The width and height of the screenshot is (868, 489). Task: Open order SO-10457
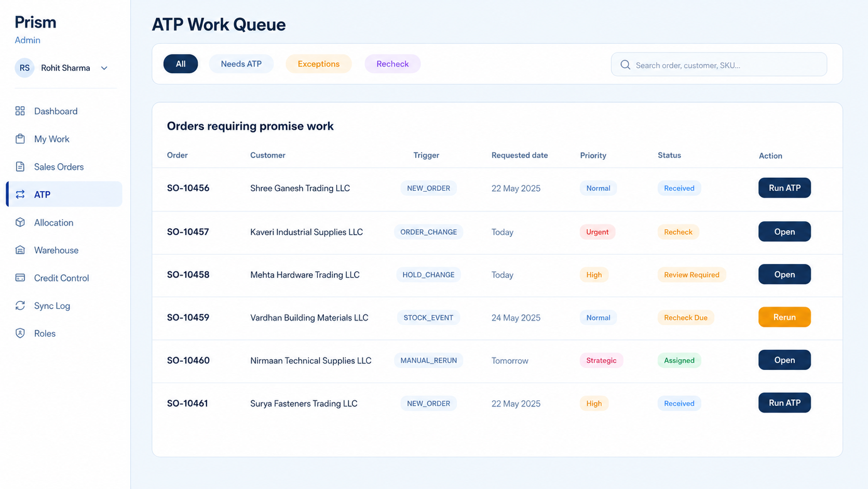(784, 232)
